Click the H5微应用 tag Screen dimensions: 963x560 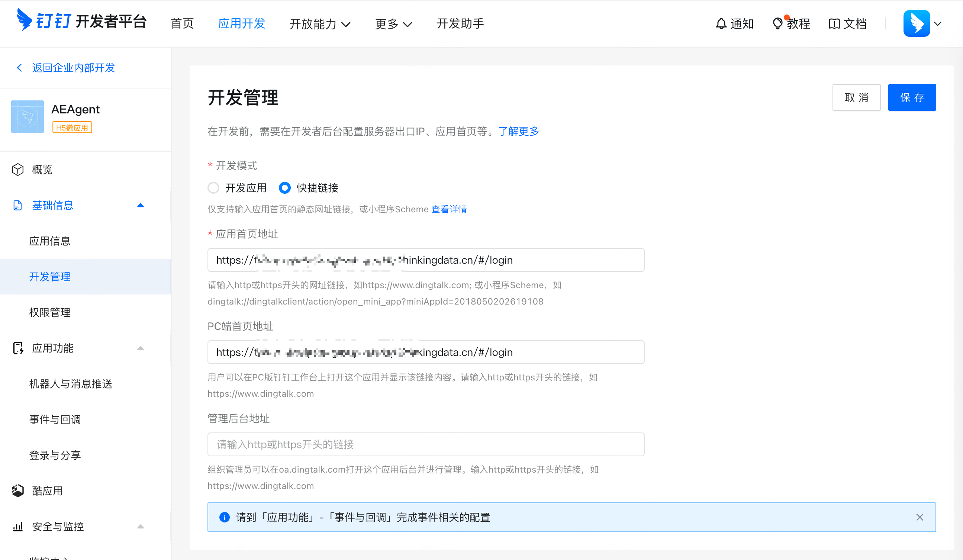tap(72, 128)
